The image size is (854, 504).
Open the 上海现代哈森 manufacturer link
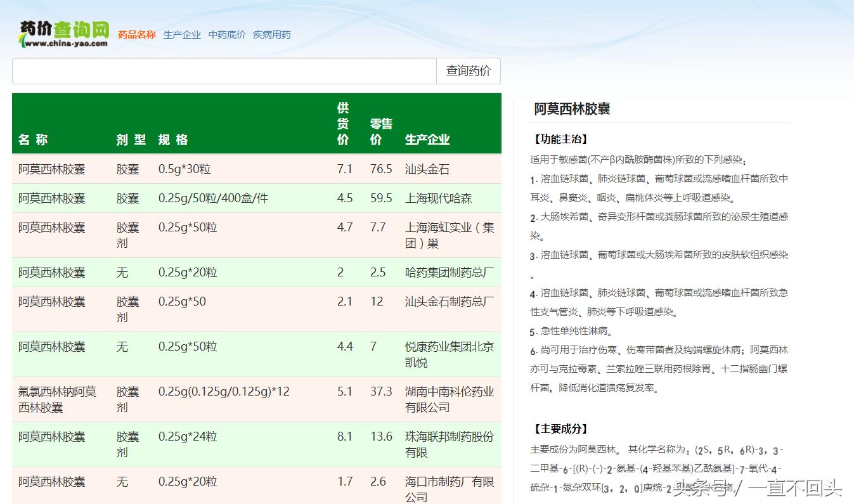438,198
